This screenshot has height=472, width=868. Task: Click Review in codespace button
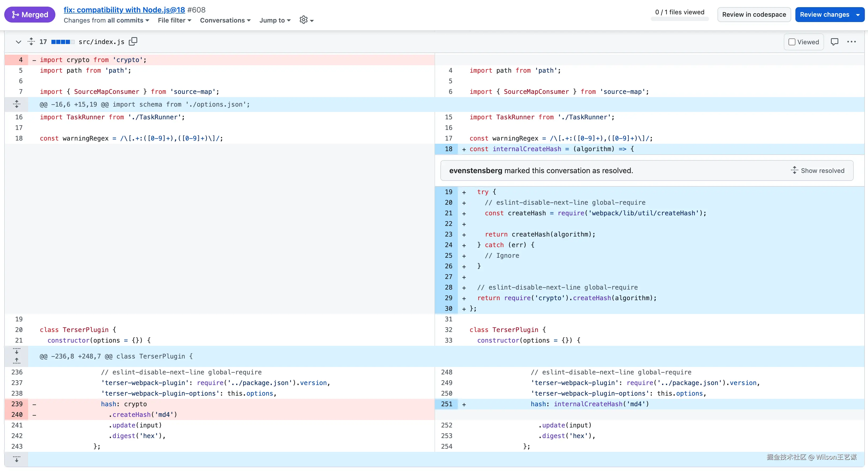[754, 15]
